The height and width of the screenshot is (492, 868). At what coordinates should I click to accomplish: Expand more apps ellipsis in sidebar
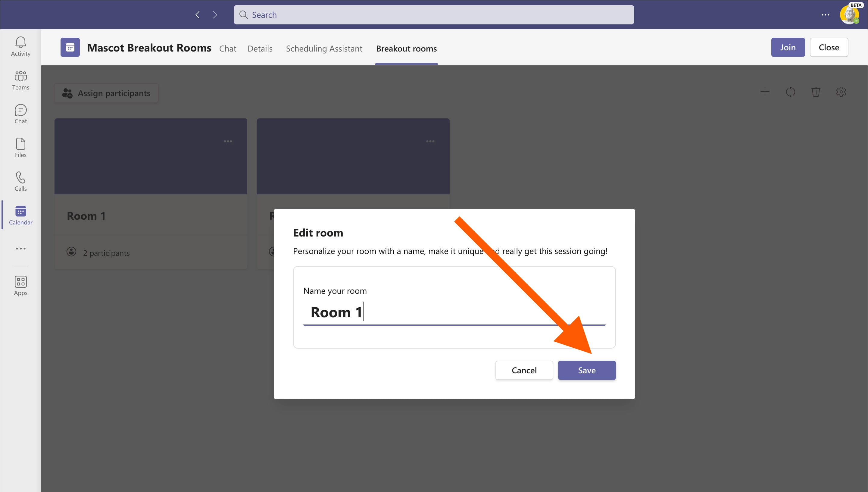pos(20,249)
